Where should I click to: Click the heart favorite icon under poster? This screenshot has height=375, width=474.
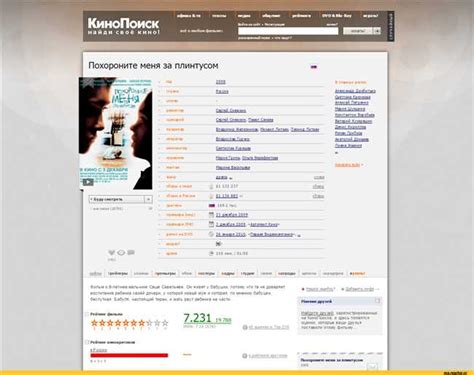(112, 253)
